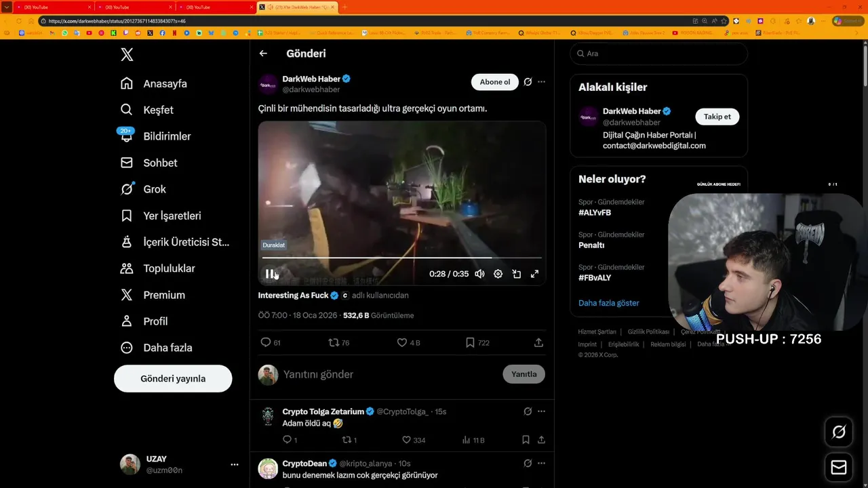Go back with the Gönderi arrow

click(263, 54)
